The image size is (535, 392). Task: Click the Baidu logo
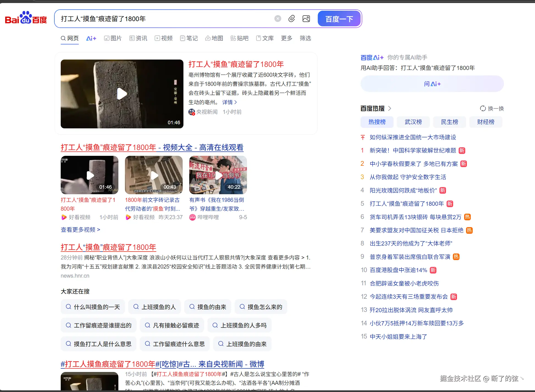[x=26, y=18]
